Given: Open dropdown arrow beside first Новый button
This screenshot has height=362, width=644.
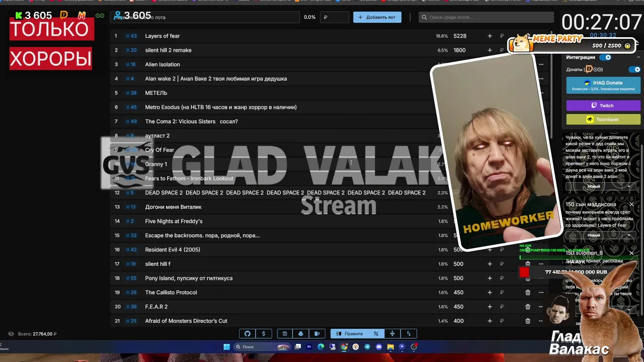Looking at the screenshot, I should pyautogui.click(x=629, y=187).
